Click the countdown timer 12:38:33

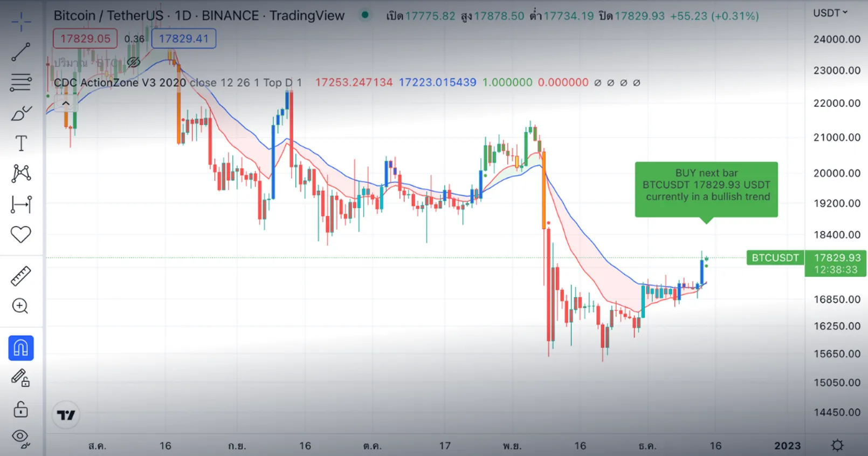coord(836,270)
